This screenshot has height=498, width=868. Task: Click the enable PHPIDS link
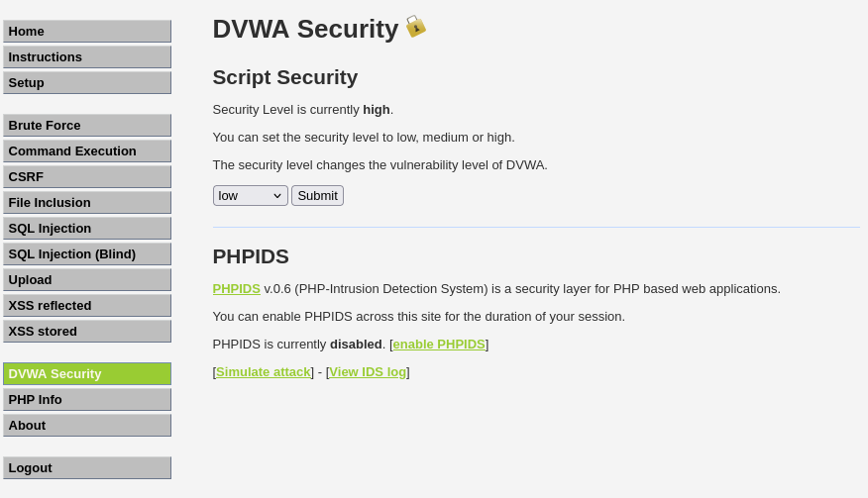coord(439,345)
